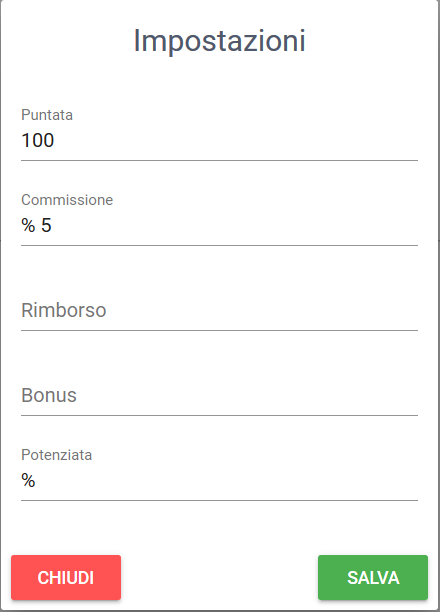Screen dimensions: 440x612
Task: Place cursor on the 100 value
Action: [37, 141]
